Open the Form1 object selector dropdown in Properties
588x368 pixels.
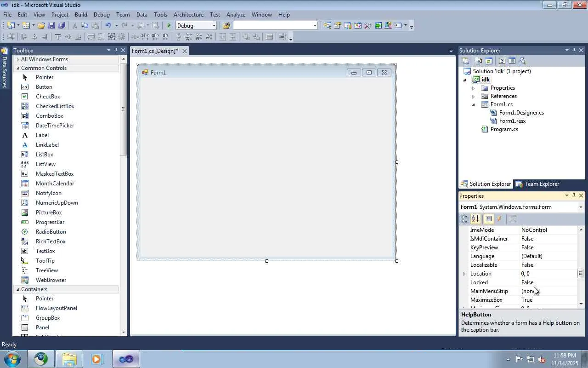coord(581,207)
